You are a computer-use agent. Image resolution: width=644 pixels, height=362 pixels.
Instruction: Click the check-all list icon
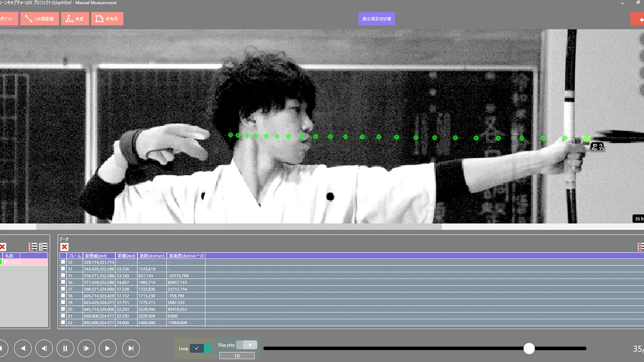33,247
